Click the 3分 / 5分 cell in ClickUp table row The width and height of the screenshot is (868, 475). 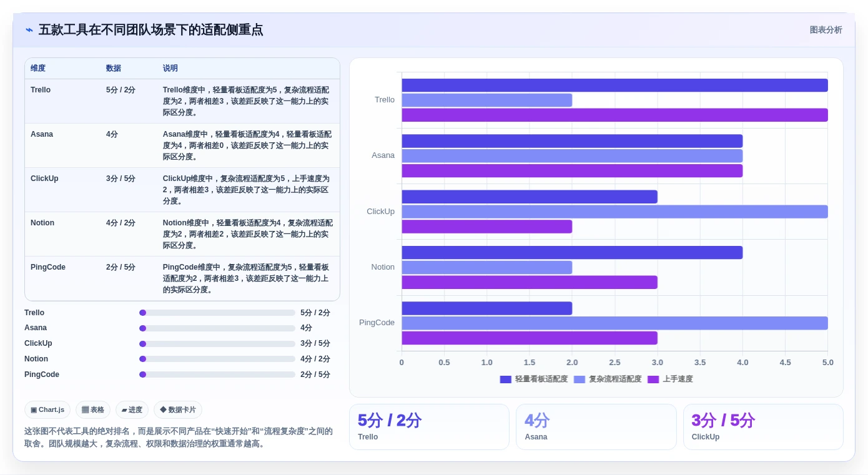pyautogui.click(x=121, y=179)
